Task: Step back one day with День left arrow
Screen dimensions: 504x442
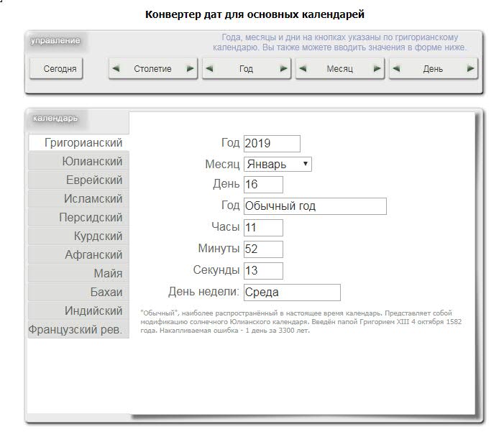Action: coord(396,69)
